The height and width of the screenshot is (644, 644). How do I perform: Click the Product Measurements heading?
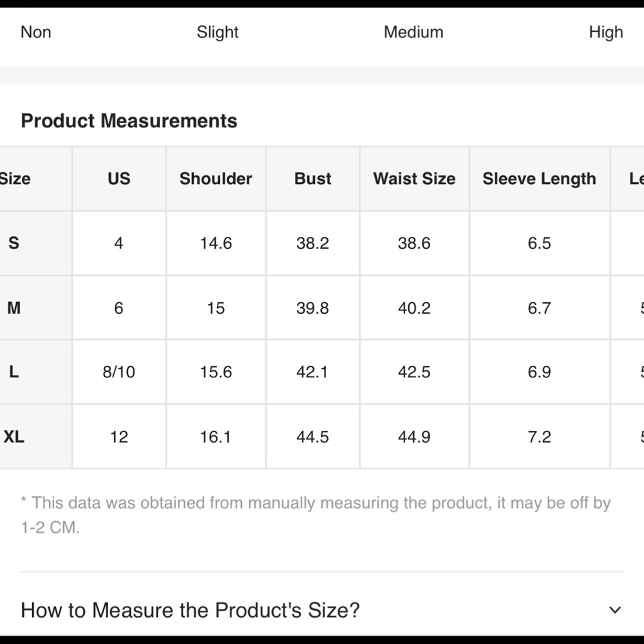[129, 120]
